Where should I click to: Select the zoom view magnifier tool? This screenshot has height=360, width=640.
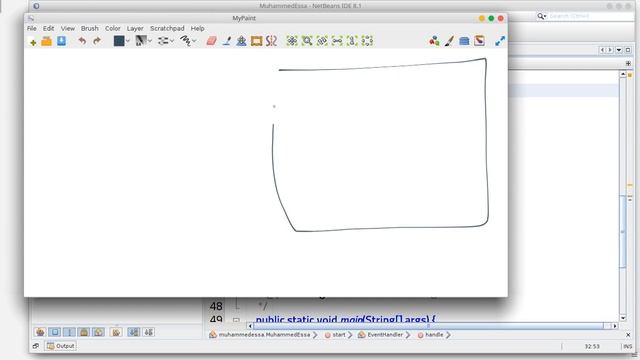[307, 41]
